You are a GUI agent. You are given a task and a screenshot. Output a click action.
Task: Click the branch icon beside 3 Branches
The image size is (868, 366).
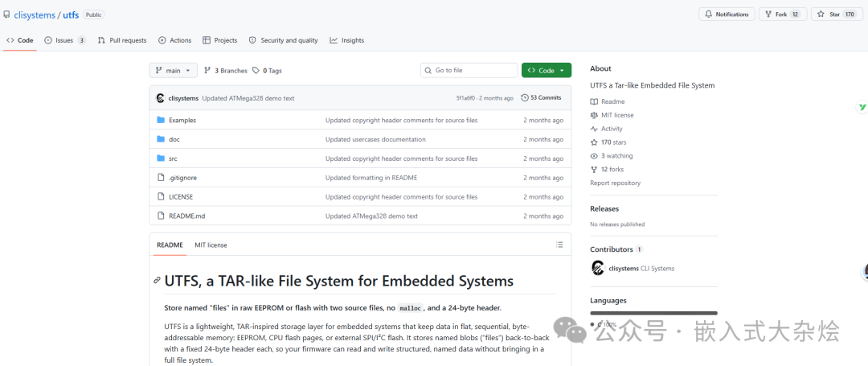tap(207, 70)
